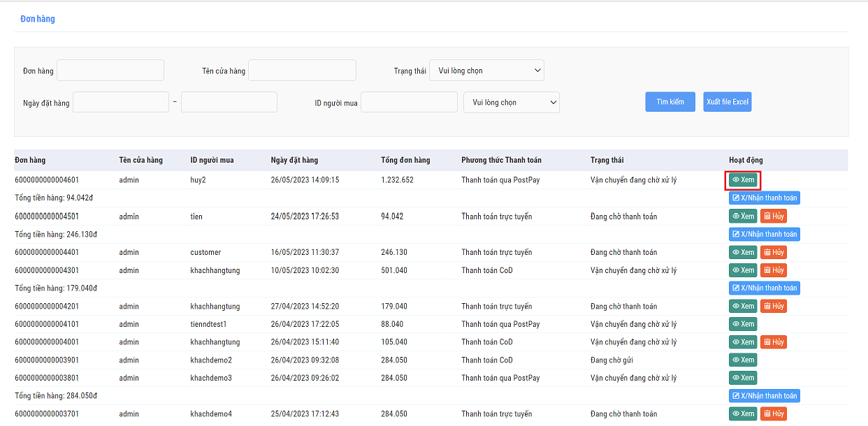Screen dimensions: 868x426
Task: Click X/Nhận thanh toán in the 179.040đ row
Action: [x=764, y=288]
